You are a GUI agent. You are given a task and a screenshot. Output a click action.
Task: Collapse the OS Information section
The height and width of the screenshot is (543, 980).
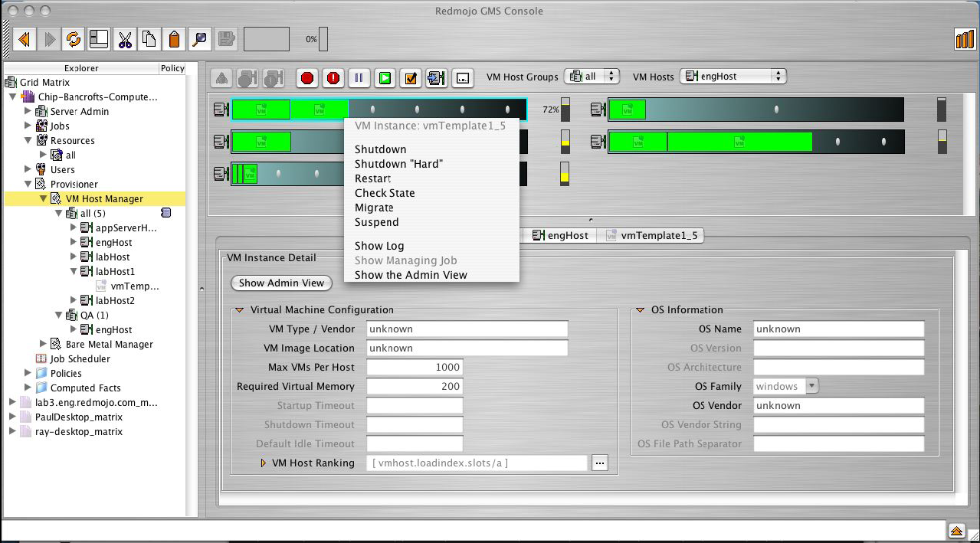pyautogui.click(x=640, y=310)
